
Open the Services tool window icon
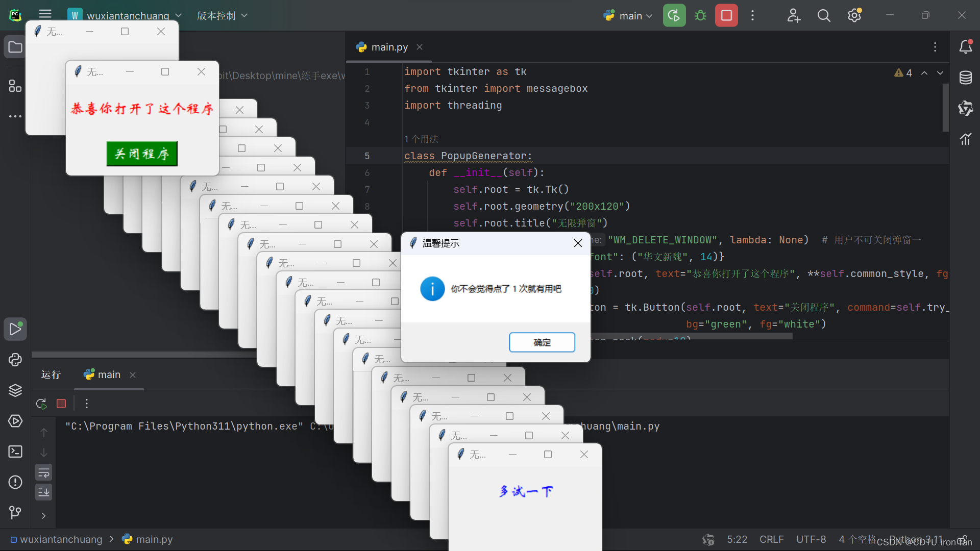coord(15,421)
